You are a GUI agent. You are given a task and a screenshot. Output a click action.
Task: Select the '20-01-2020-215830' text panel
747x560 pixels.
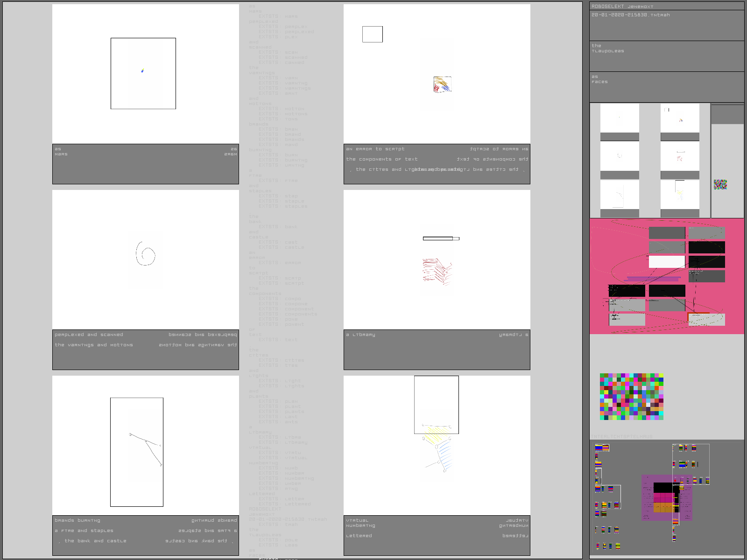(667, 26)
